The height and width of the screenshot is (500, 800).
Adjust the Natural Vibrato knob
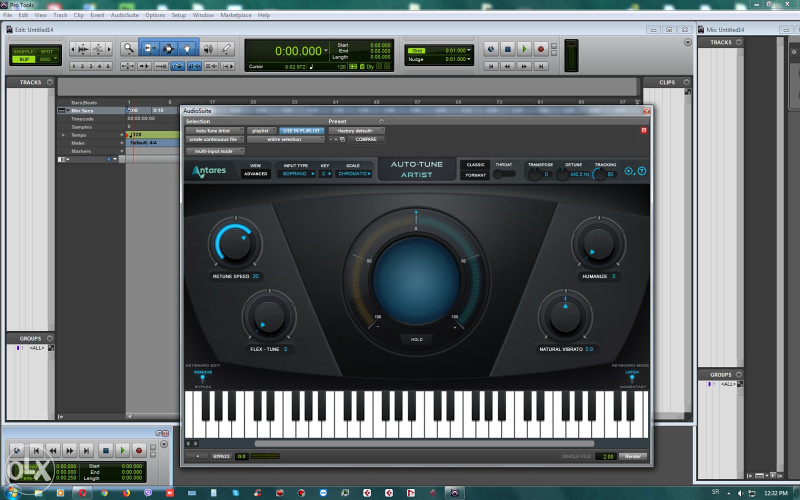[x=565, y=316]
